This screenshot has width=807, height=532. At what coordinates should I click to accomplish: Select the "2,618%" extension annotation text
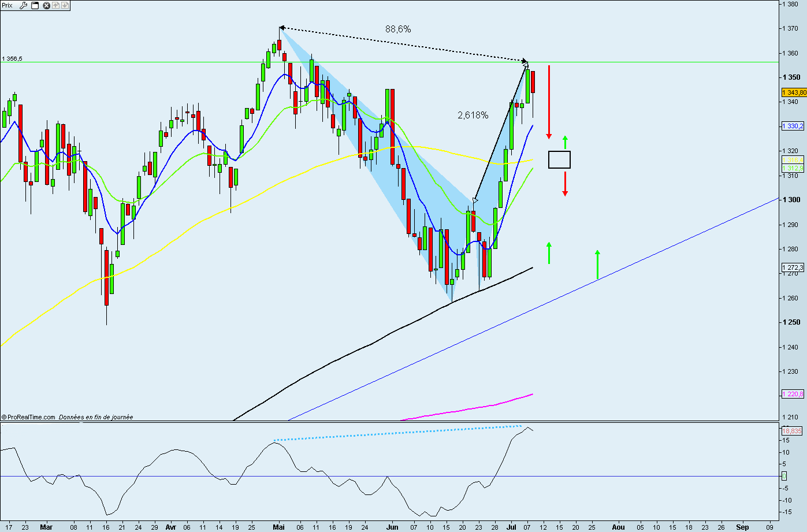point(473,115)
